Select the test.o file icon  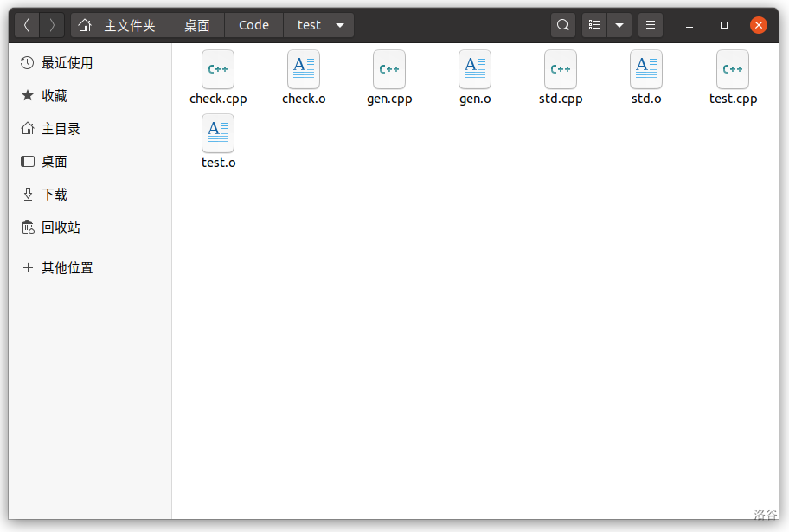[218, 133]
